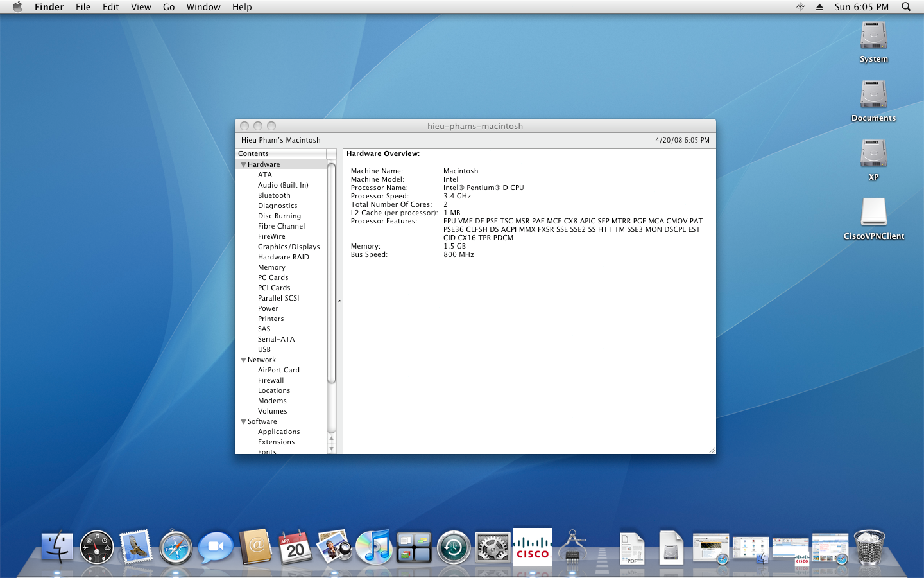The width and height of the screenshot is (924, 578).
Task: Click the pane splitter handle
Action: pyautogui.click(x=339, y=301)
